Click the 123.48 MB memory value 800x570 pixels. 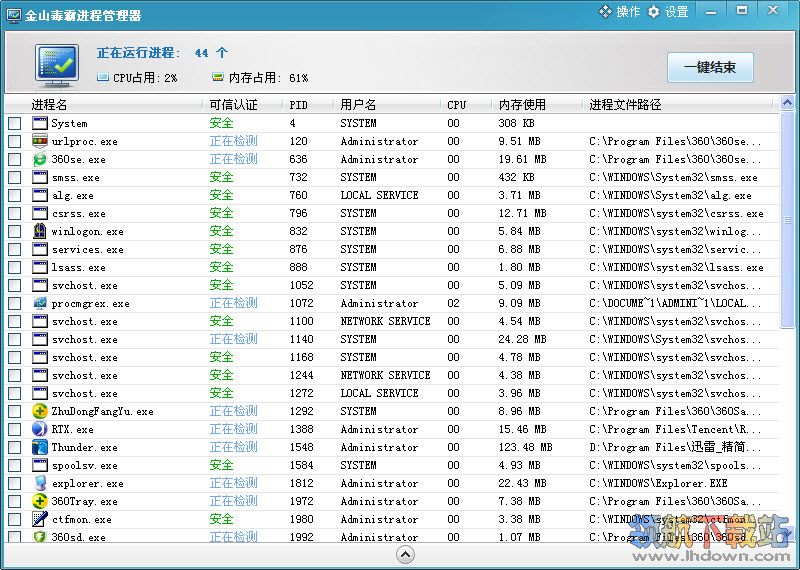tap(526, 448)
